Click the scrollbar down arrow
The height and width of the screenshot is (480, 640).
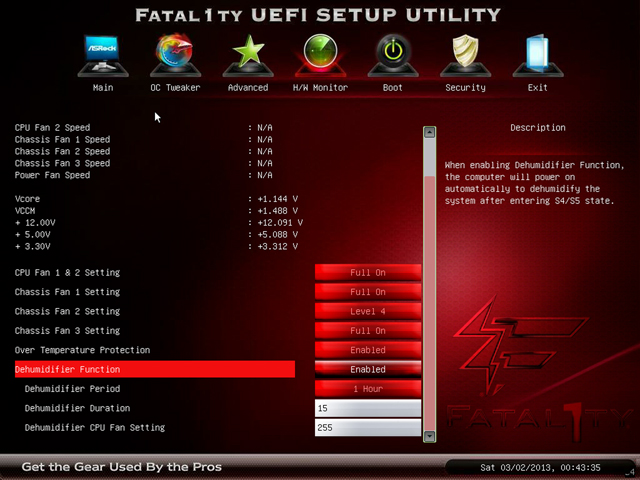click(x=429, y=436)
